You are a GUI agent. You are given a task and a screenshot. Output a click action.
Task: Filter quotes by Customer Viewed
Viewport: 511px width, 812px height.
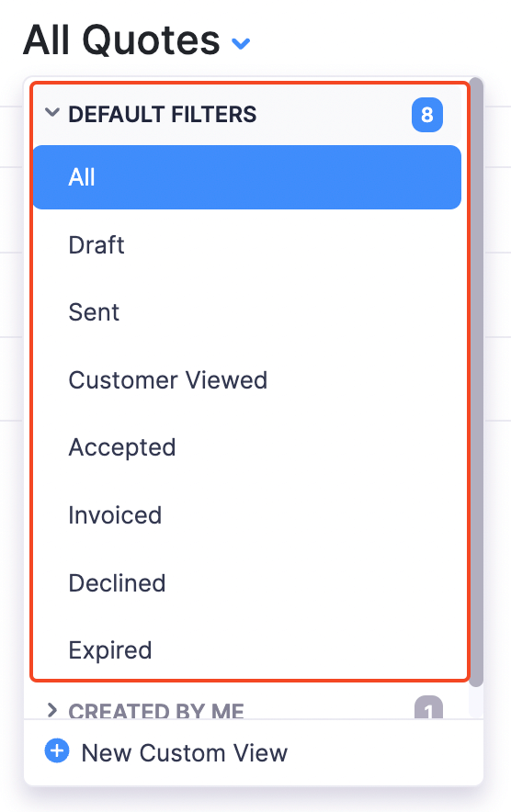(246, 380)
